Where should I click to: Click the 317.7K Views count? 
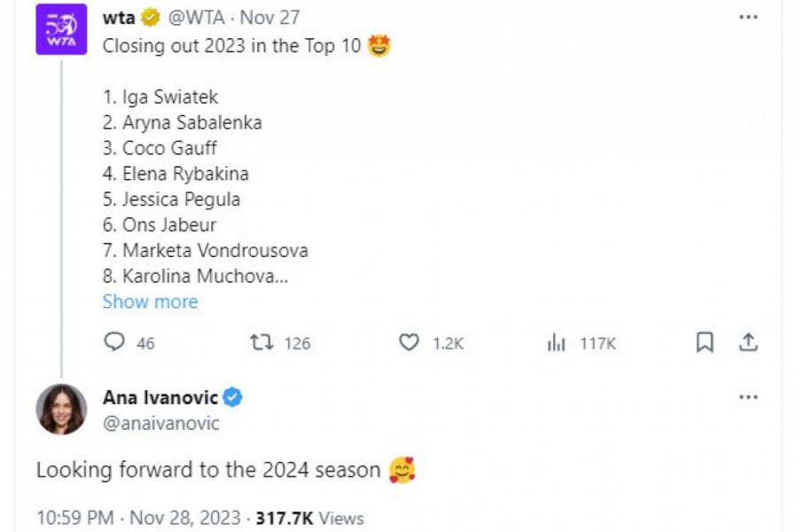309,518
